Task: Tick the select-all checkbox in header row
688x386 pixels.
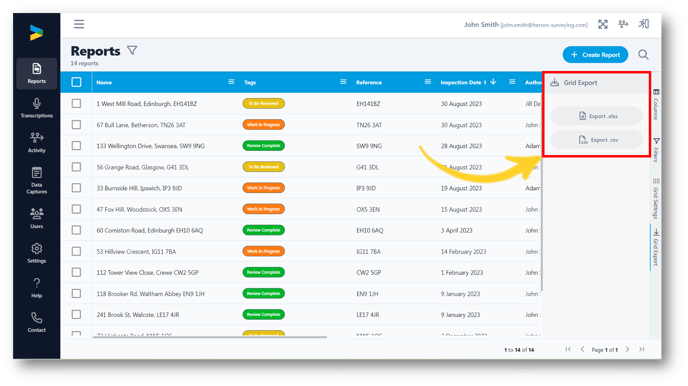Action: click(76, 82)
